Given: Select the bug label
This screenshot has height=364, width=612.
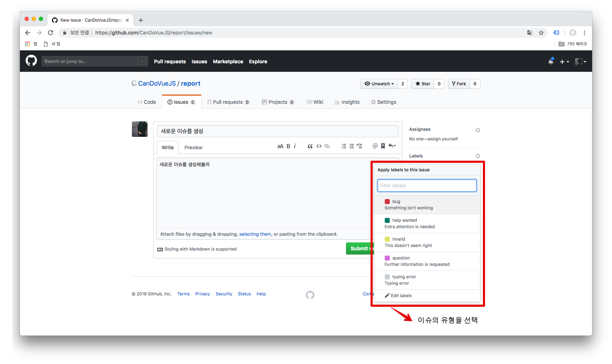Looking at the screenshot, I should click(427, 205).
